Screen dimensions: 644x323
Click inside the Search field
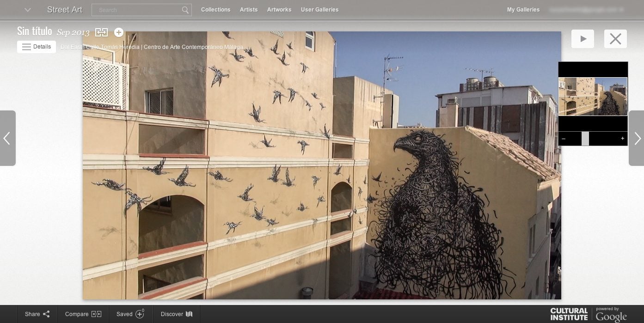pyautogui.click(x=136, y=10)
